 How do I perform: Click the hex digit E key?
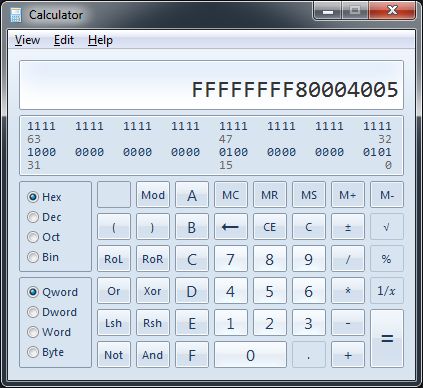pos(192,323)
